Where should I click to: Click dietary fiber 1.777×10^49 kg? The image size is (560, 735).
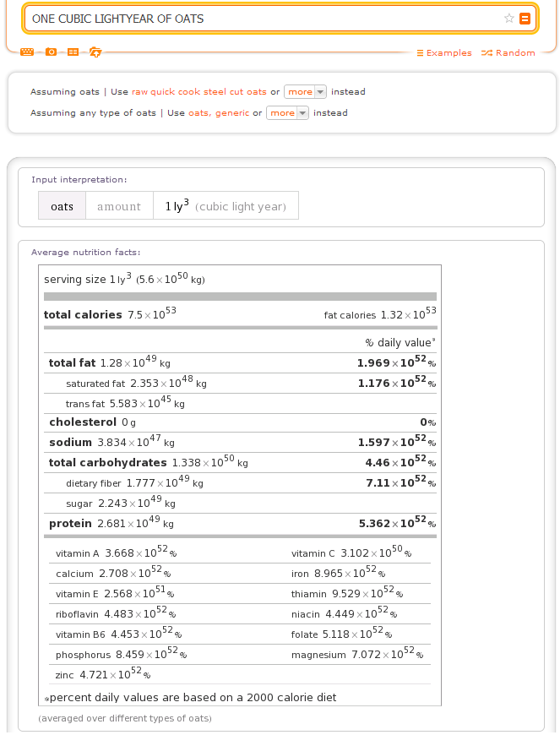click(134, 482)
